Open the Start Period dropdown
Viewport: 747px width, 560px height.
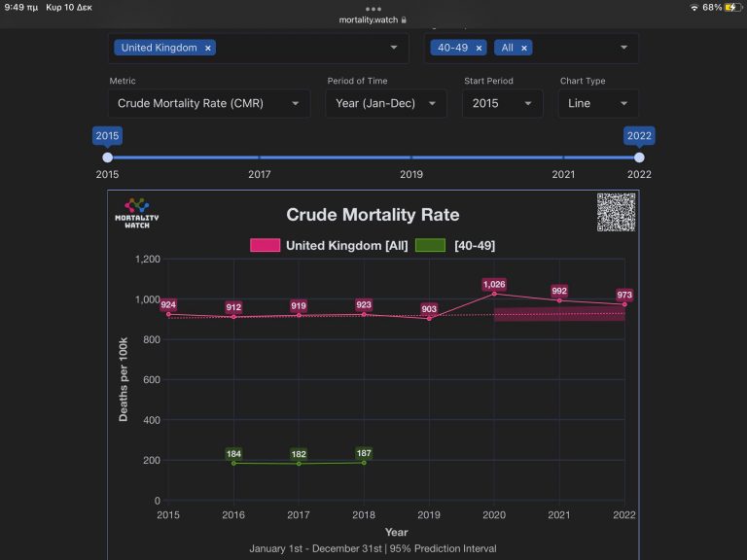pyautogui.click(x=503, y=103)
